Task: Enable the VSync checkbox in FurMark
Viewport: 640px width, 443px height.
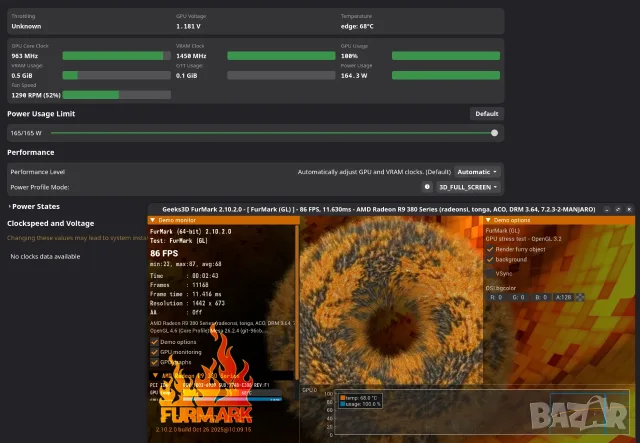Action: pos(490,273)
